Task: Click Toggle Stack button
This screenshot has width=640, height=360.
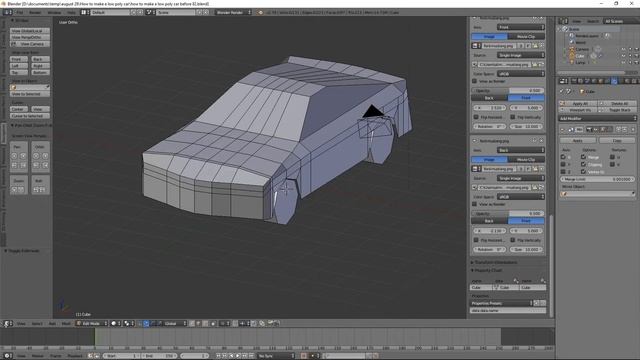Action: click(619, 110)
